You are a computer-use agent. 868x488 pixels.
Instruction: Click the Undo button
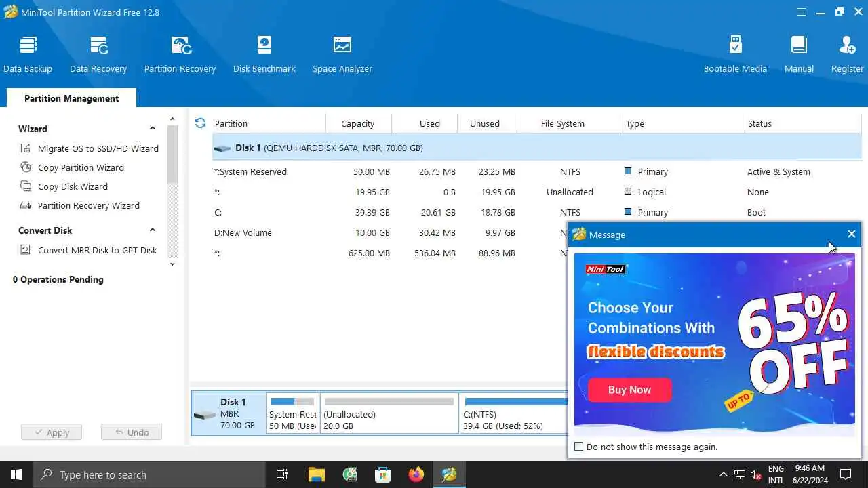(132, 432)
